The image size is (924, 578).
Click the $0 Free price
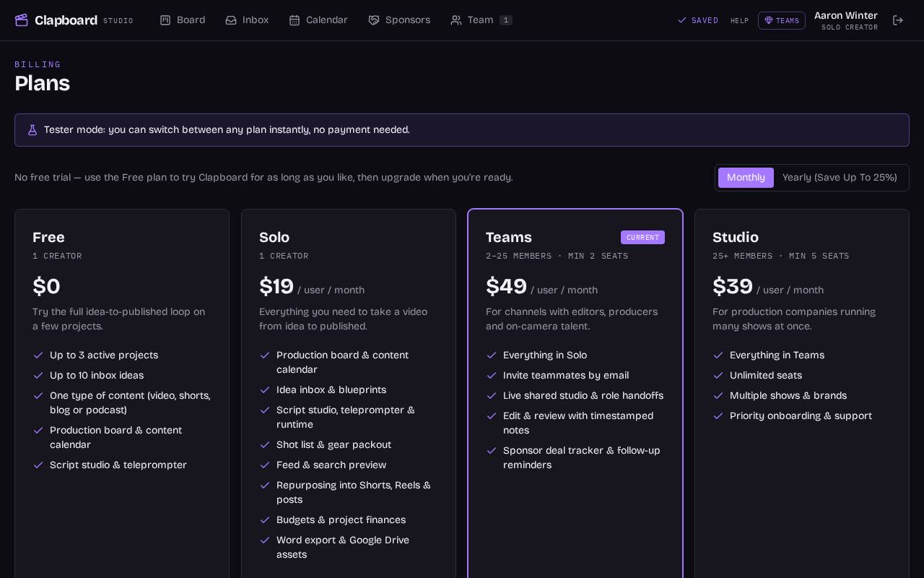[46, 287]
